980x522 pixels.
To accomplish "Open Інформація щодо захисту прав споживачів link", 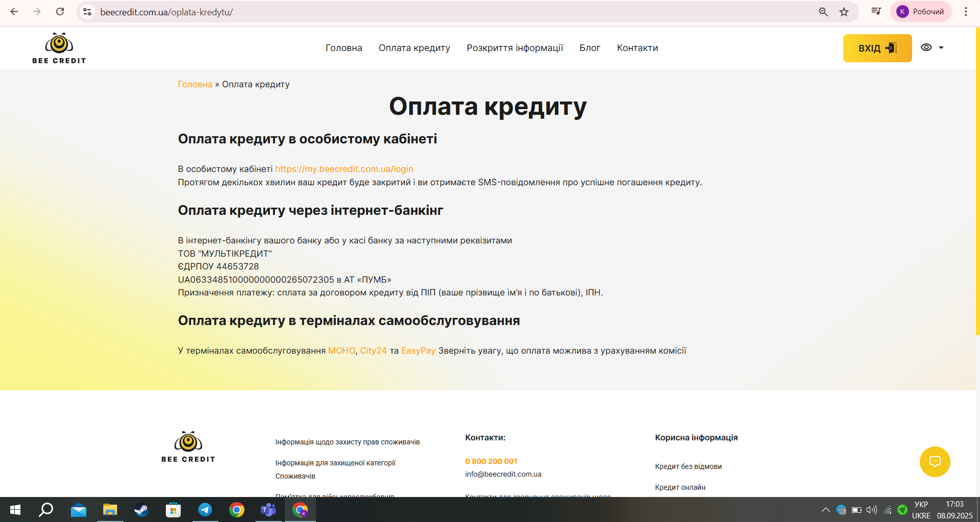I will (348, 442).
